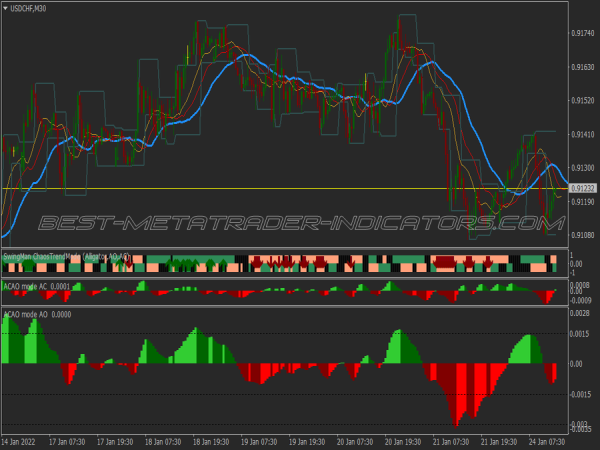Click the 0.0015 value on AO scale
Image resolution: width=600 pixels, height=450 pixels.
coord(580,334)
